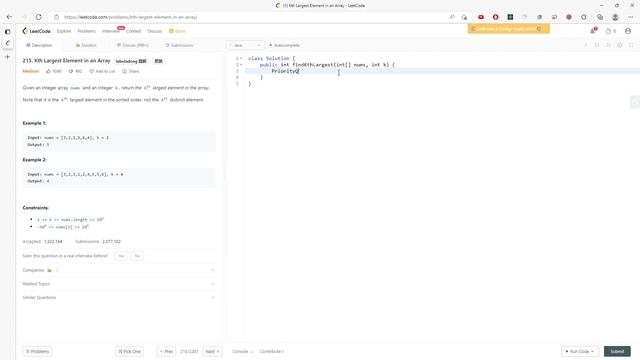Collapse the findKthLargest method fold arrow
Viewport: 640px width, 360px height.
pos(241,65)
